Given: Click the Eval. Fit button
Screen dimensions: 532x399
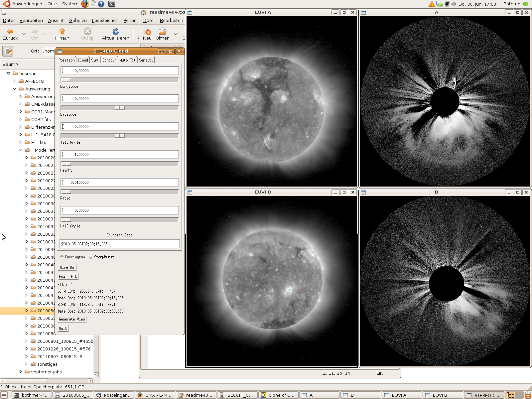Looking at the screenshot, I should coord(68,277).
